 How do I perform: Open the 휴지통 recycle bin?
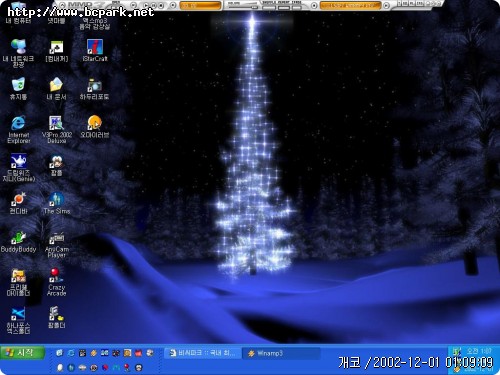(x=18, y=88)
